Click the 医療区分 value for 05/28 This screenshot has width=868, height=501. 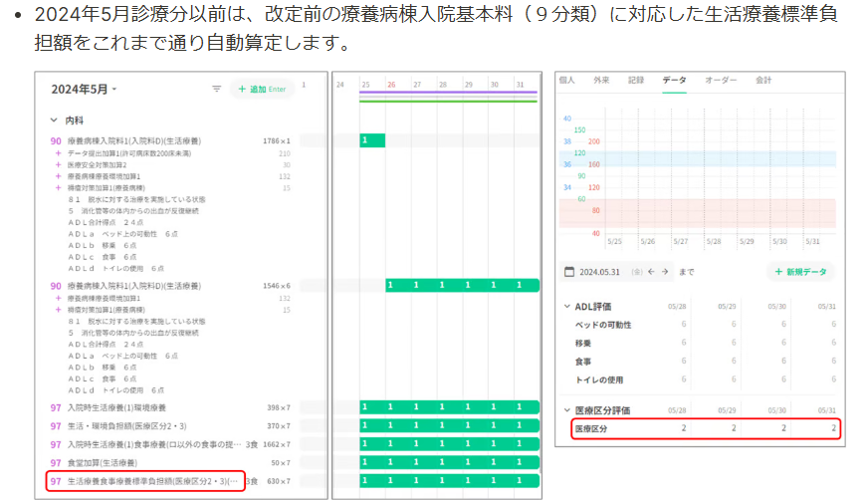tap(684, 428)
